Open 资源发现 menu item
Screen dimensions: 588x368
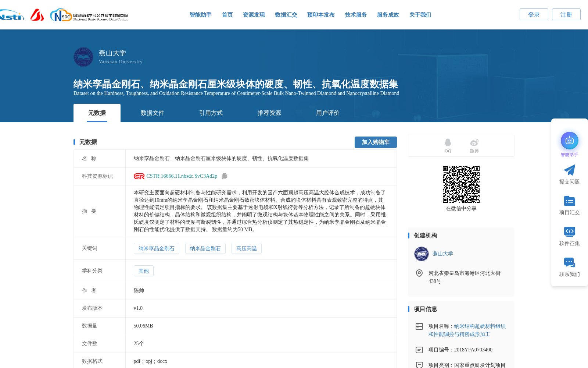click(254, 15)
